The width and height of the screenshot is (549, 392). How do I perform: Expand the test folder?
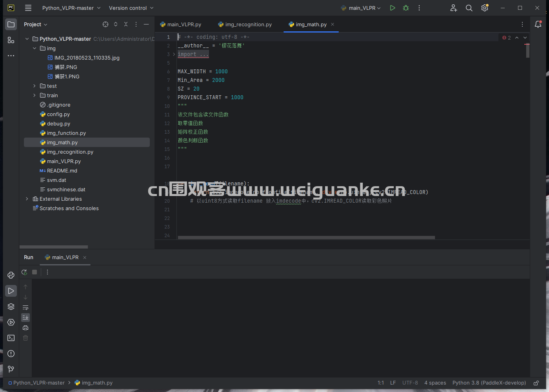[x=35, y=86]
